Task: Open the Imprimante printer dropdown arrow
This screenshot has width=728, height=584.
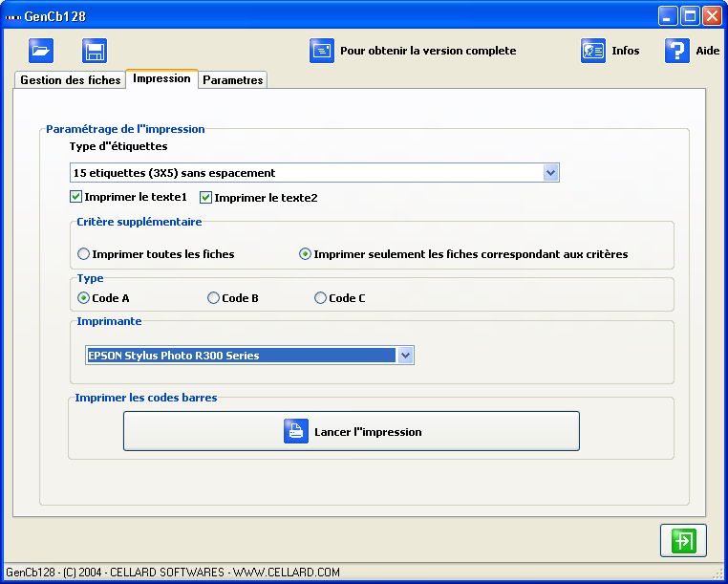Action: point(405,356)
